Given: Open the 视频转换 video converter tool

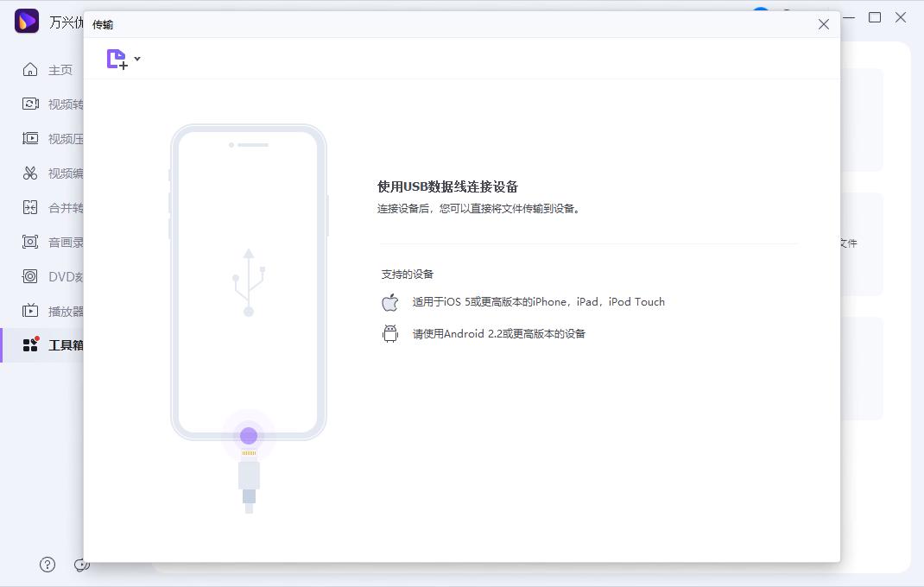Looking at the screenshot, I should 30,104.
